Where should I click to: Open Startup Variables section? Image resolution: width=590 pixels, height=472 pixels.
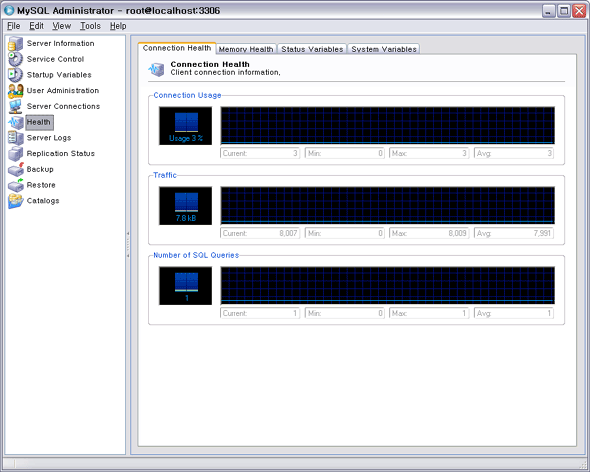[59, 75]
